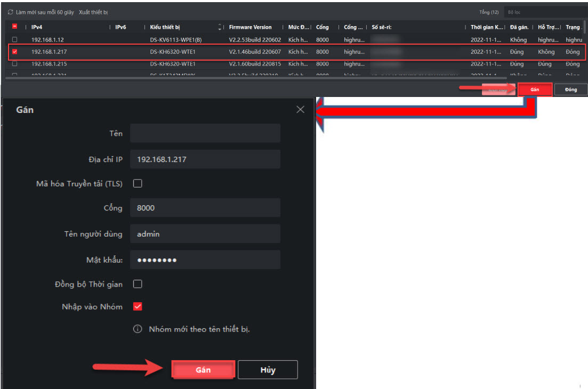
Task: Uncheck the Nhập vào Nhóm checkbox
Action: [138, 306]
